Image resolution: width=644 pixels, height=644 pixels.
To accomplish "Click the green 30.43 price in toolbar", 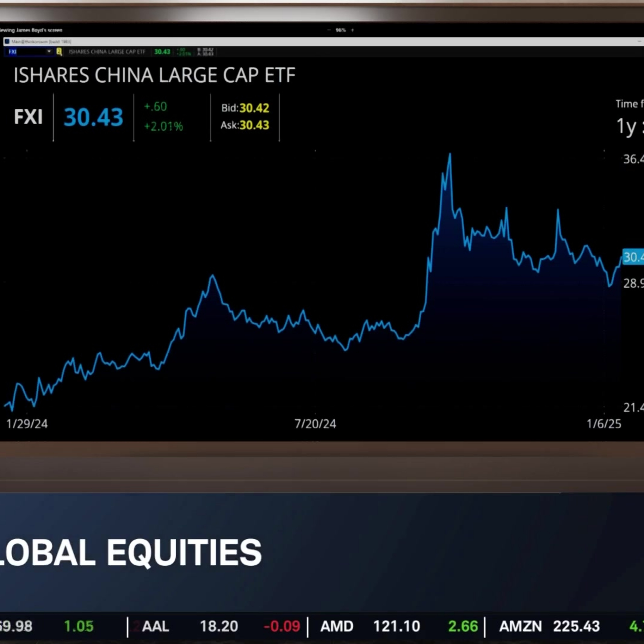I will click(x=162, y=52).
